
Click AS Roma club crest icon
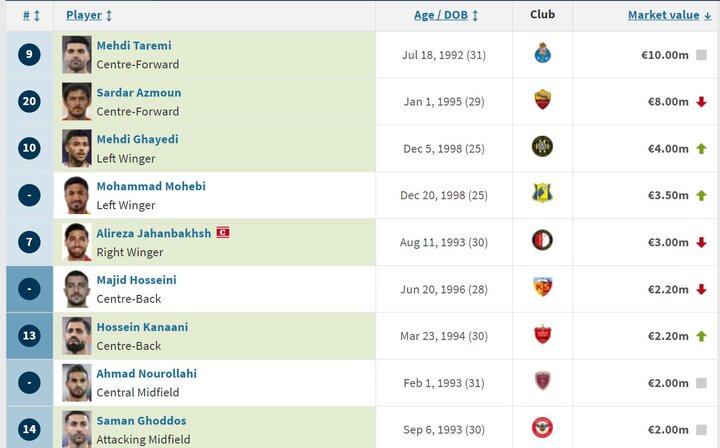(542, 101)
